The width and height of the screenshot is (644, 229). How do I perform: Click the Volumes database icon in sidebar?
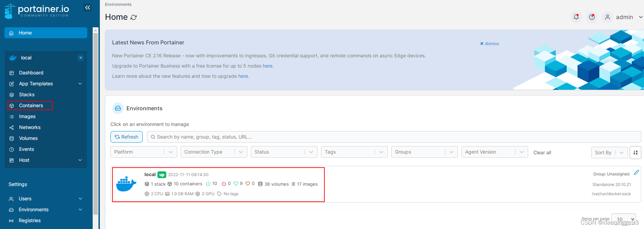(x=12, y=139)
